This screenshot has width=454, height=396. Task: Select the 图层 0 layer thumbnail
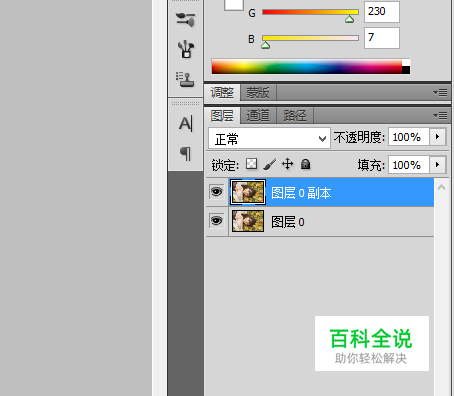coord(248,221)
